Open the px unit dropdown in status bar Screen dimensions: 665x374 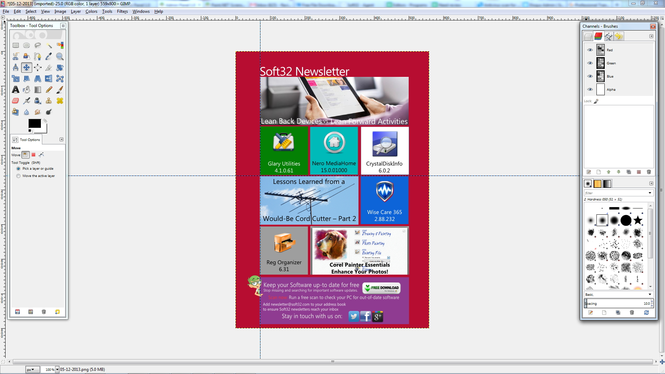32,369
